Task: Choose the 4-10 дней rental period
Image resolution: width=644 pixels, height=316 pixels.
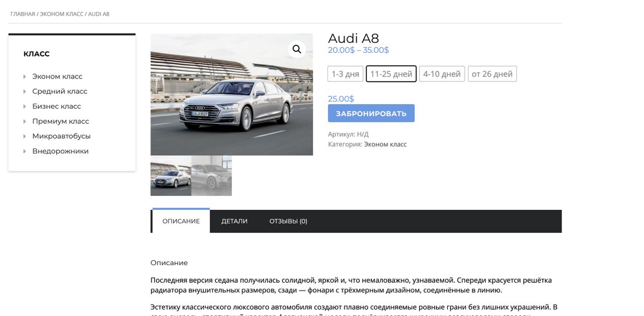Action: click(x=442, y=74)
